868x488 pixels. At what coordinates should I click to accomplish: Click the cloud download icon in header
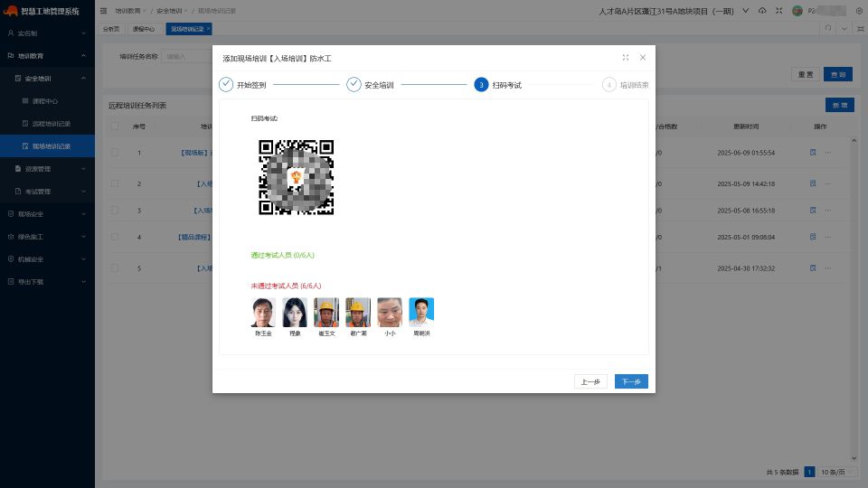762,11
